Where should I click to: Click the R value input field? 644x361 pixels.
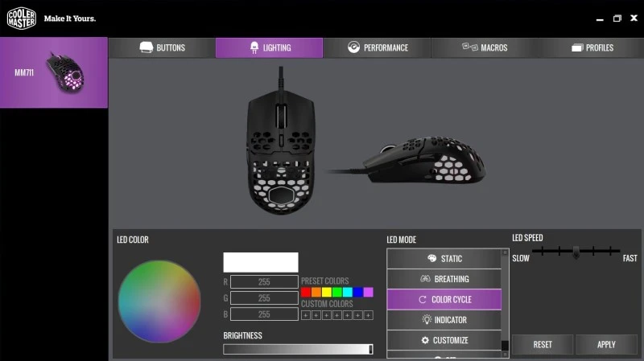(x=264, y=282)
